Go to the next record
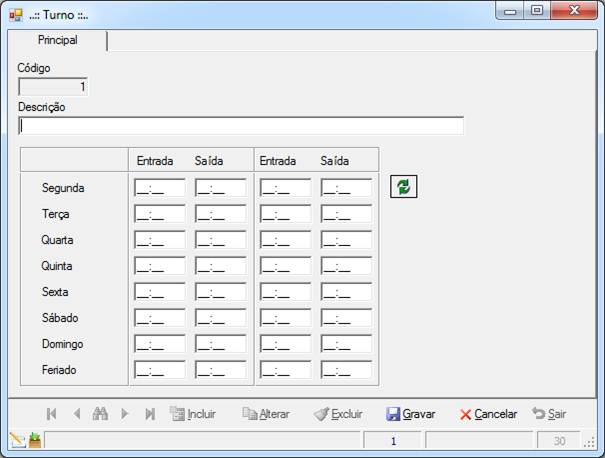The image size is (605, 458). (124, 414)
